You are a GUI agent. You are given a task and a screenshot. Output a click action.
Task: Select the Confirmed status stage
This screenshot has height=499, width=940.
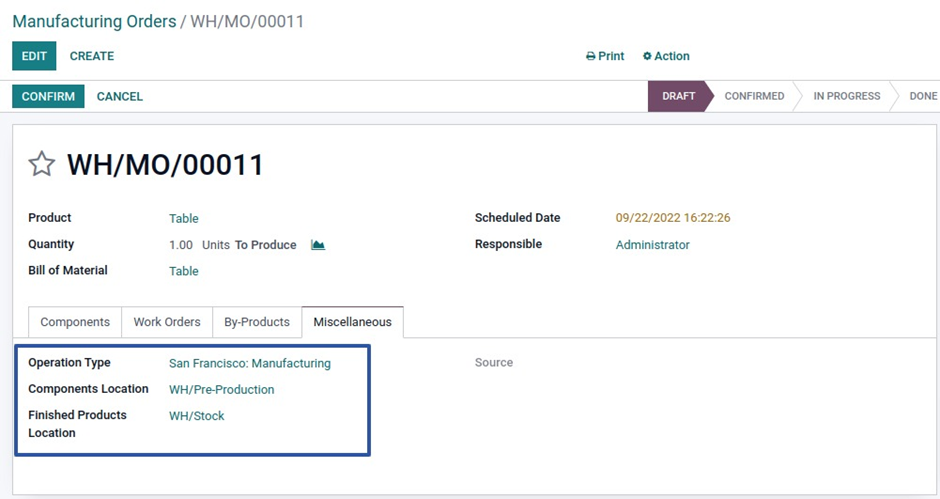754,96
